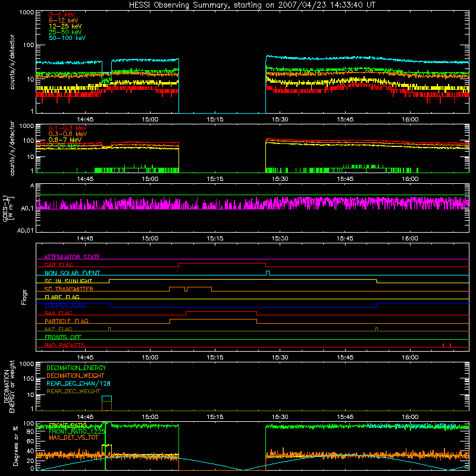
Task: Select the FRONTS_OFF flag label
Action: [x=63, y=337]
